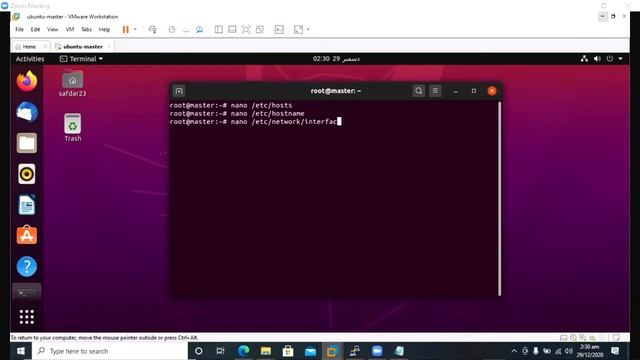Click the Windows tray volume speaker icon
The image size is (640, 360).
569,351
